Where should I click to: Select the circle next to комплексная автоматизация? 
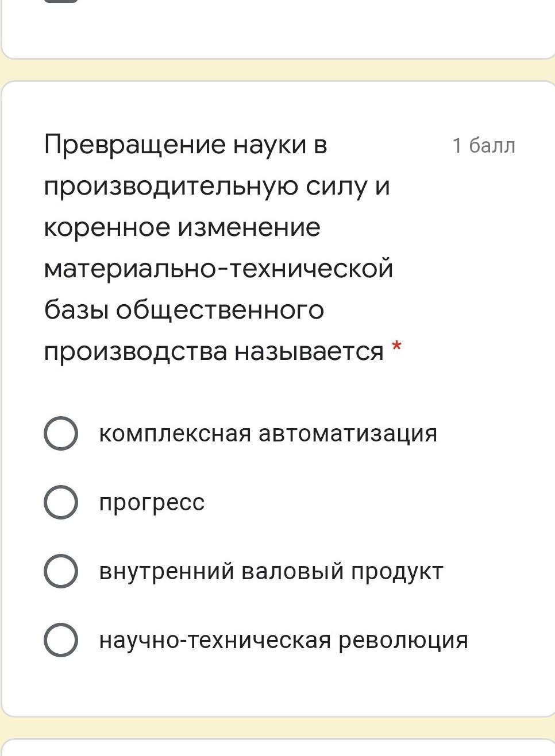[61, 433]
